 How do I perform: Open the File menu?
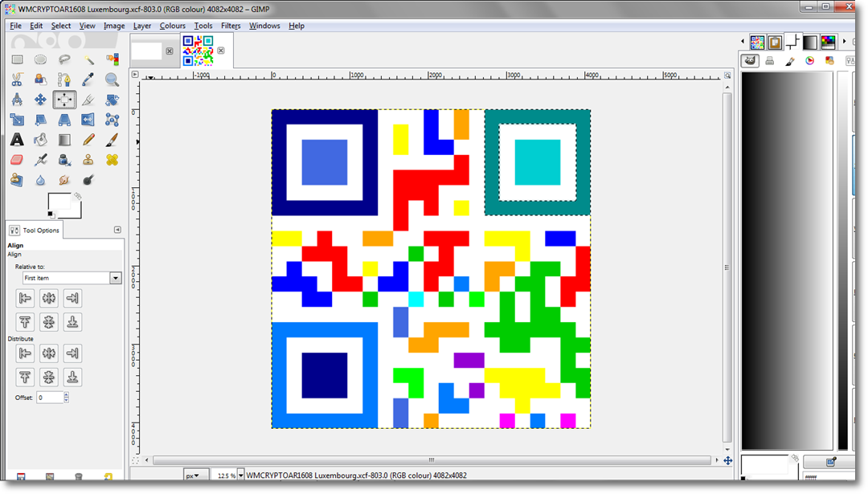(x=15, y=26)
